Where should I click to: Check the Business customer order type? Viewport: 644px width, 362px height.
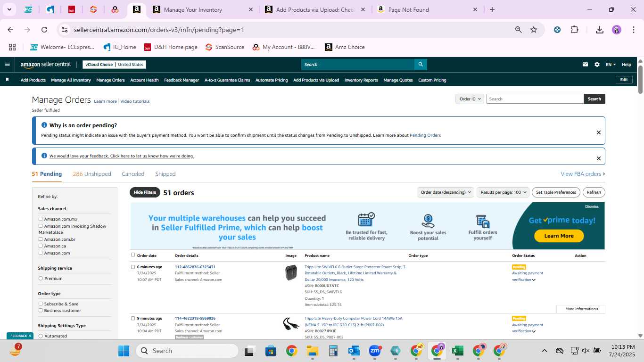click(41, 310)
